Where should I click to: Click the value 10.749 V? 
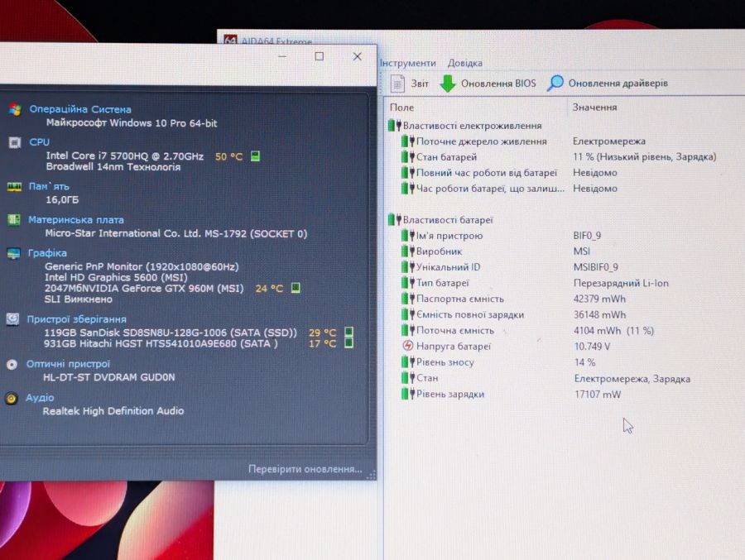[x=592, y=347]
